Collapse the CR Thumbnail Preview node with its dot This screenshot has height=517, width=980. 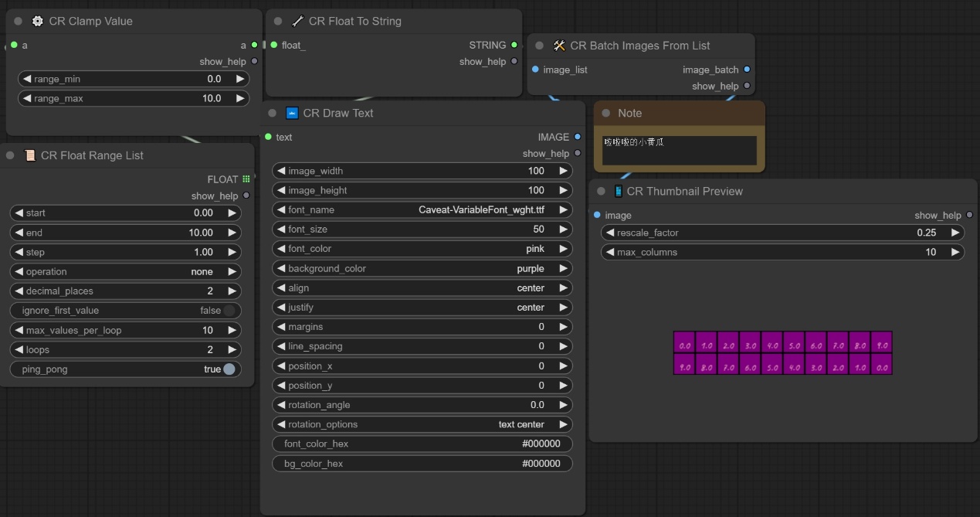(602, 191)
